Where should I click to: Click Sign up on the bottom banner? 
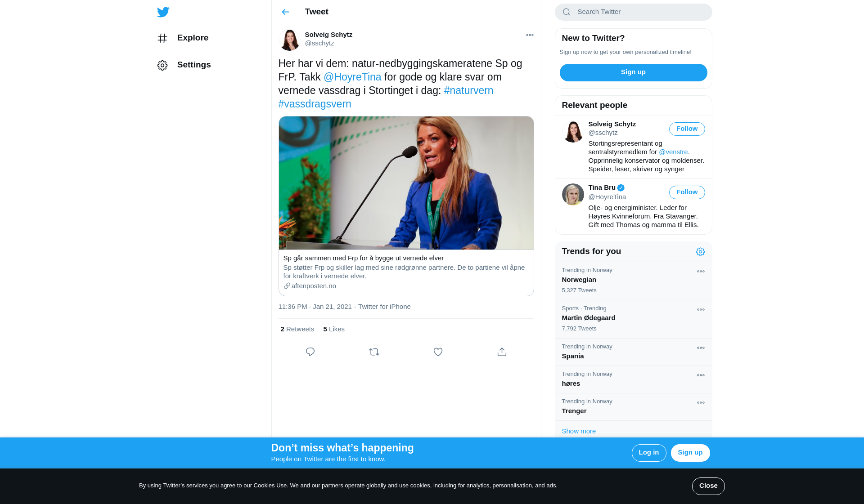690,453
